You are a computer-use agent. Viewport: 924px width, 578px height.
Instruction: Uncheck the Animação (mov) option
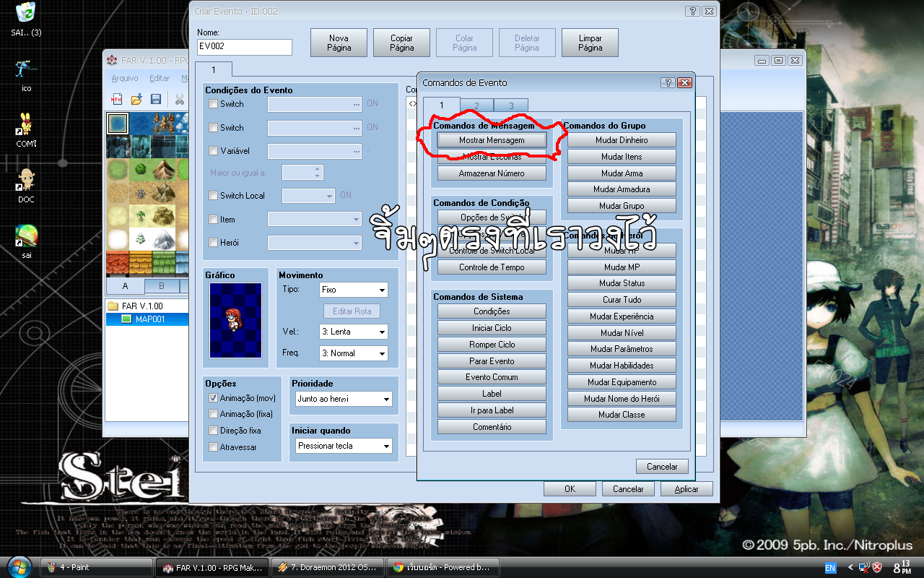tap(213, 398)
